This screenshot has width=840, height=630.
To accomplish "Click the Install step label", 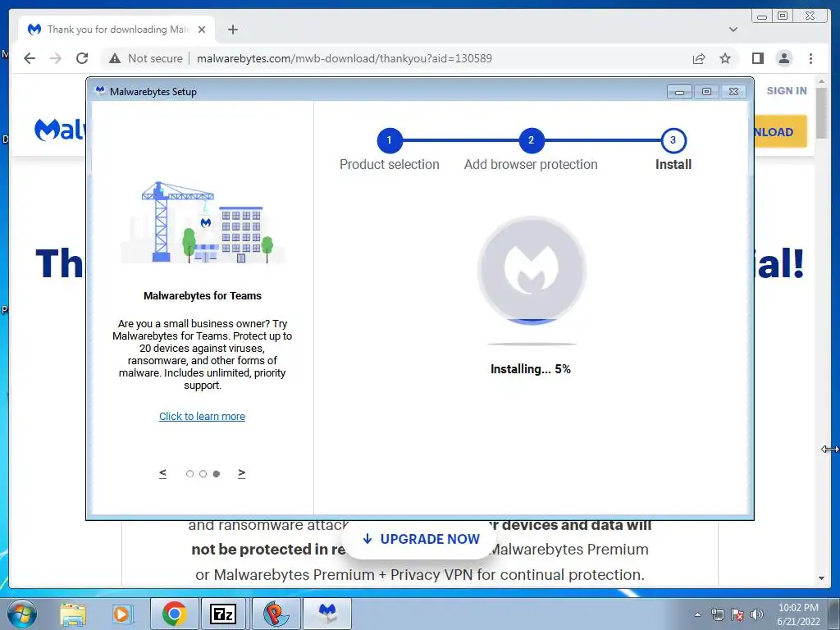I will click(673, 164).
